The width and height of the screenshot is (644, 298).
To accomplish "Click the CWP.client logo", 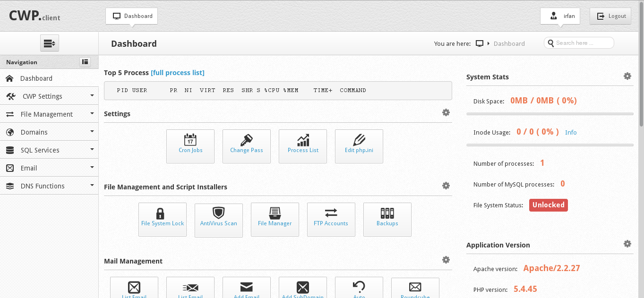I will tap(34, 16).
